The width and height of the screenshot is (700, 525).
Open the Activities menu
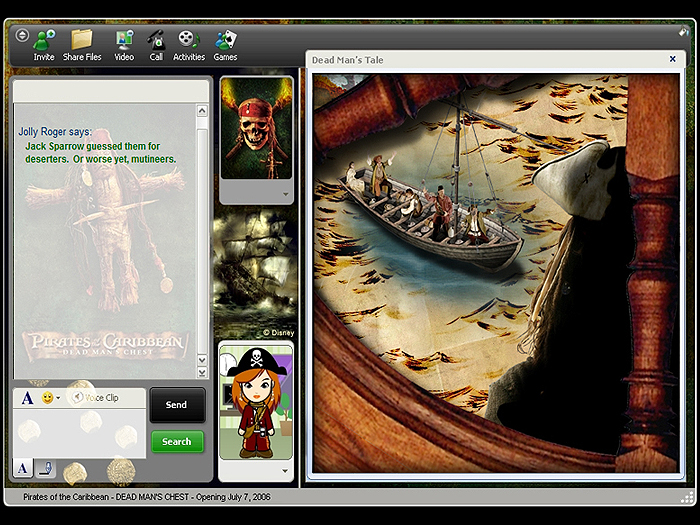(x=189, y=46)
